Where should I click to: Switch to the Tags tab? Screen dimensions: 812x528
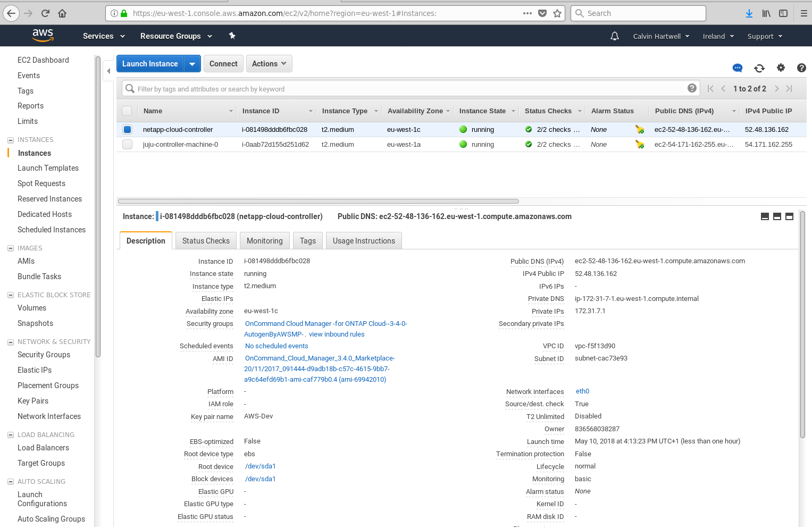click(x=308, y=241)
